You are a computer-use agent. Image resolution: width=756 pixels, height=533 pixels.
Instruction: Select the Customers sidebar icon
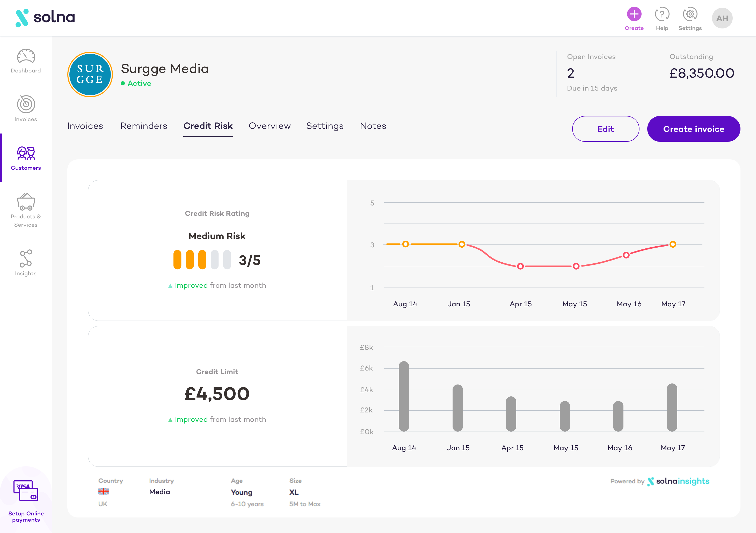pyautogui.click(x=26, y=153)
